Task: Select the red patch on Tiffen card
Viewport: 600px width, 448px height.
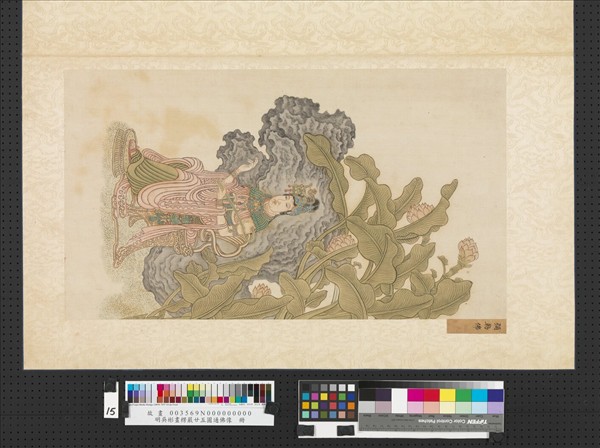Action: pos(433,395)
